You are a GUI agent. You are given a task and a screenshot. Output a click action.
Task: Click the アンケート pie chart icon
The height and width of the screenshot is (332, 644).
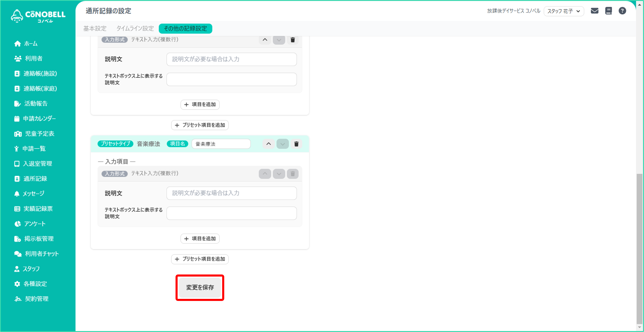(x=17, y=224)
